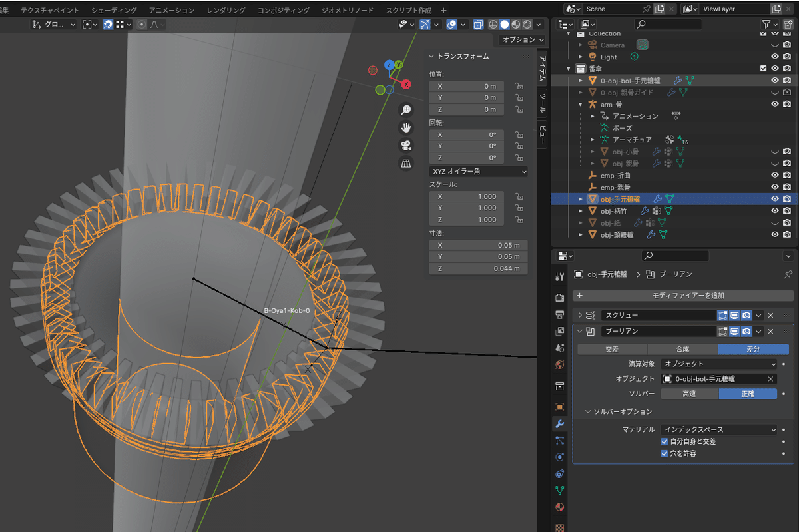Image resolution: width=799 pixels, height=532 pixels.
Task: Collapse the ソルバーオプション section
Action: 589,411
